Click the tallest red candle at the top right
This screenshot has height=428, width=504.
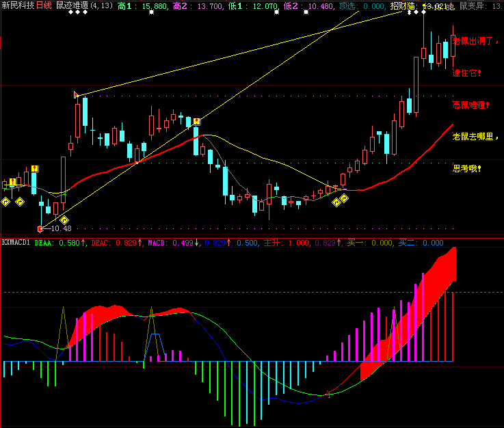416,85
